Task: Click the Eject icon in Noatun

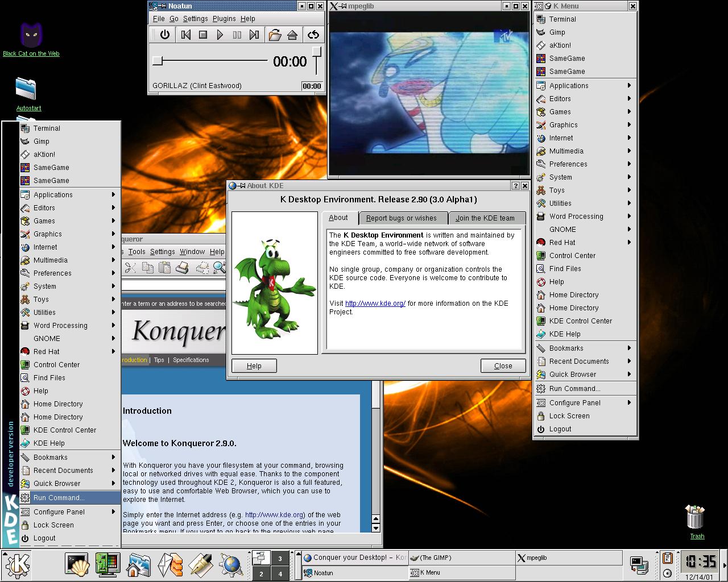Action: (292, 35)
